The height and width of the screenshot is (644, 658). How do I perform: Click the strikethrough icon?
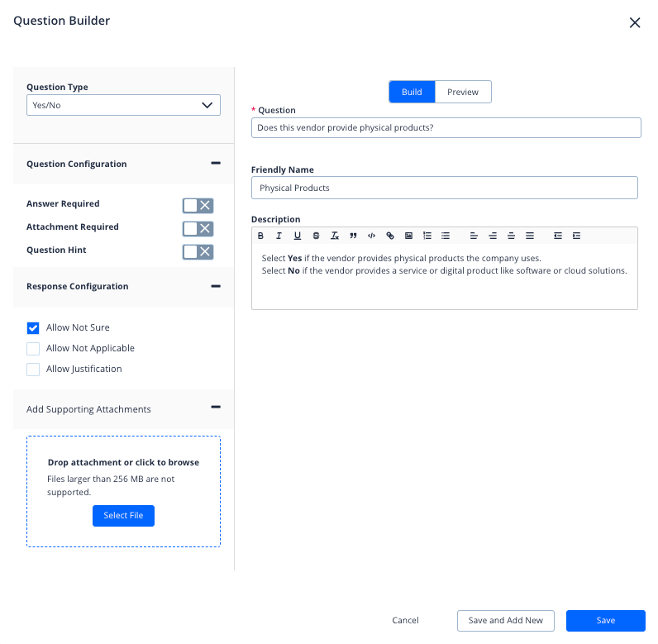pyautogui.click(x=316, y=236)
